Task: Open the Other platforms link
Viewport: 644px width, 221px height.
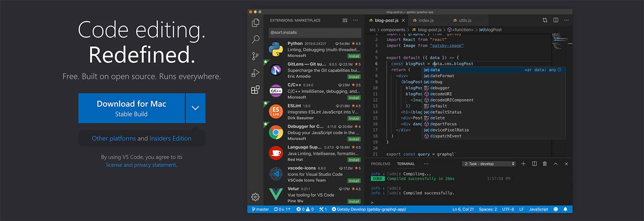Action: coord(114,138)
